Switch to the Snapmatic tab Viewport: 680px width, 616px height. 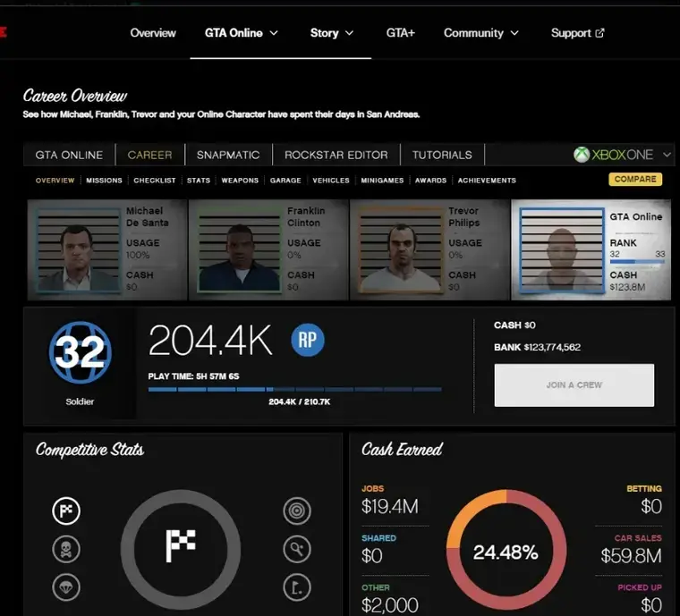[x=228, y=155]
